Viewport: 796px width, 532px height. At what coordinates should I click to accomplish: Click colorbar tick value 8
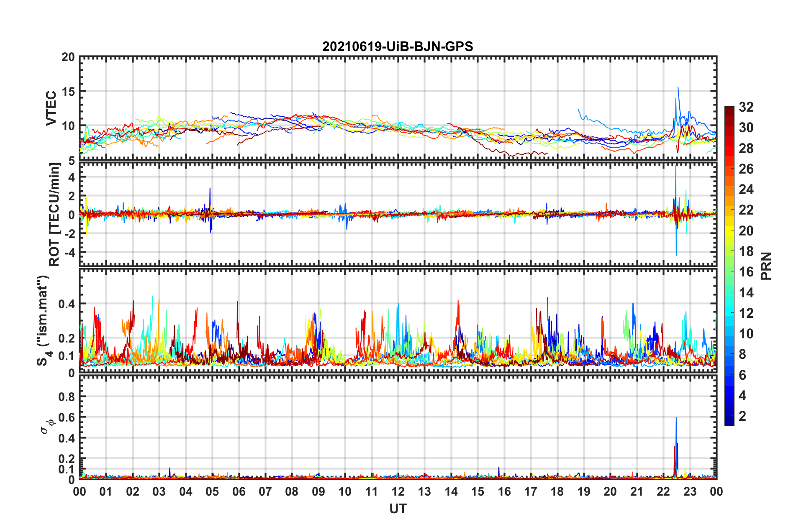pyautogui.click(x=742, y=354)
